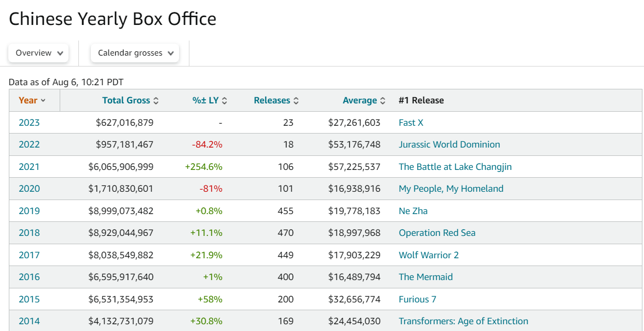Open My People, My Homeland link
The height and width of the screenshot is (331, 644).
pos(451,189)
